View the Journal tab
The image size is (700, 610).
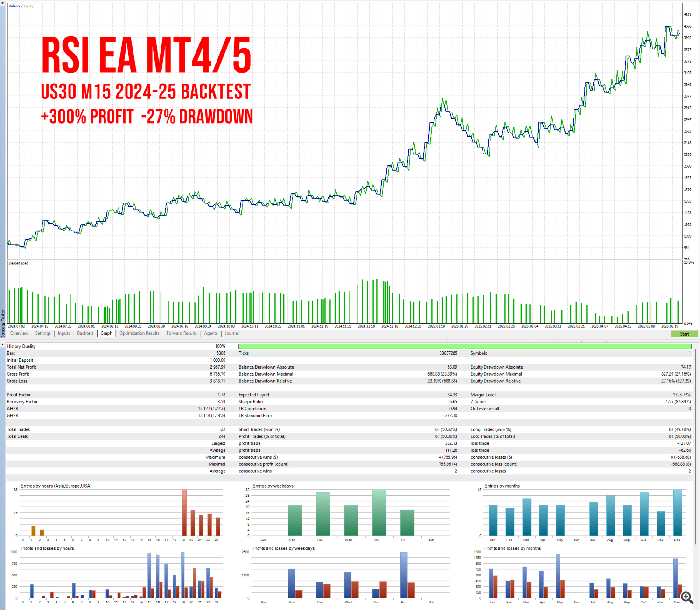coord(232,333)
